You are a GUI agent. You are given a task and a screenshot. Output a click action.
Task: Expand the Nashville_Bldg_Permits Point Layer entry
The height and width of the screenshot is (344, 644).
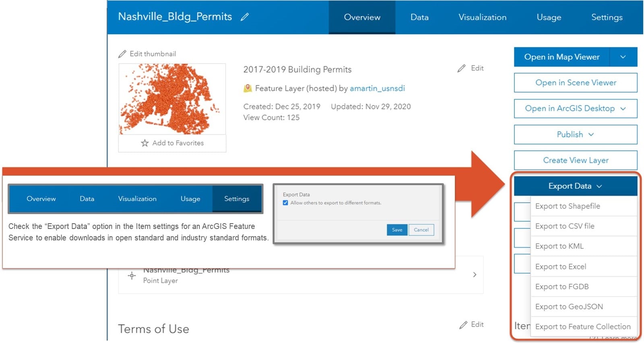point(474,275)
